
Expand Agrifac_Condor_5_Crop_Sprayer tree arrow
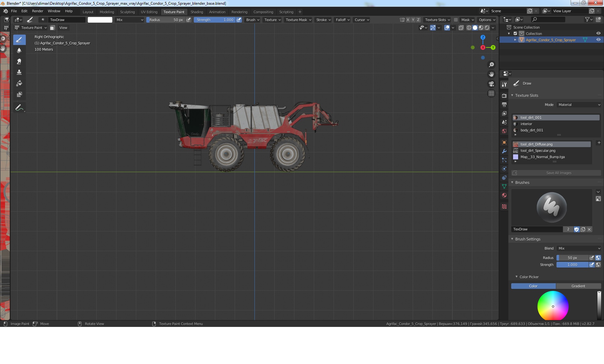(515, 40)
